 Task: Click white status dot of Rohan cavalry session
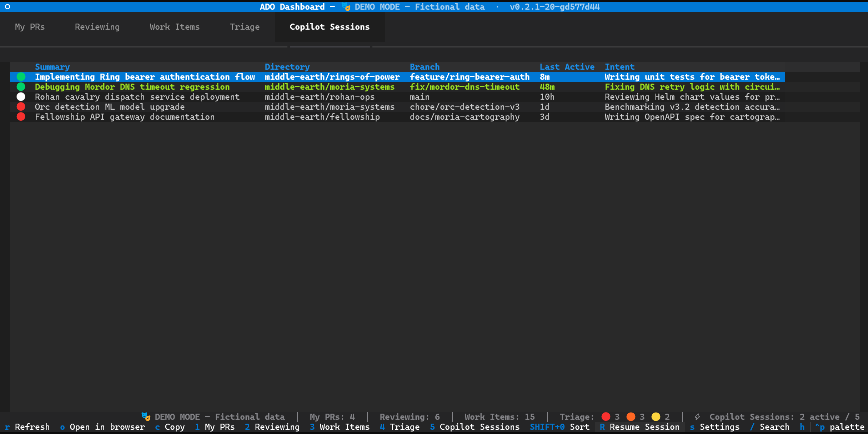pyautogui.click(x=21, y=97)
